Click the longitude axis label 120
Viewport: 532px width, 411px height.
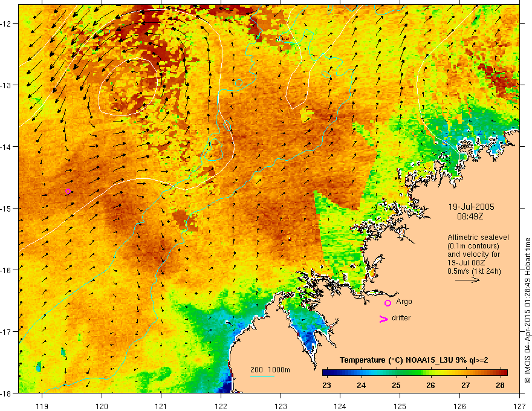102,406
